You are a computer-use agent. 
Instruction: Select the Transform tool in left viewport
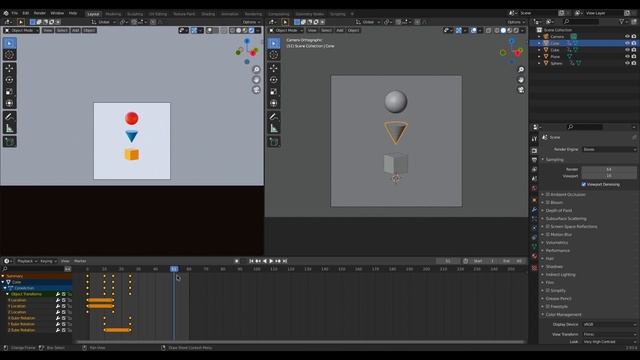click(9, 103)
